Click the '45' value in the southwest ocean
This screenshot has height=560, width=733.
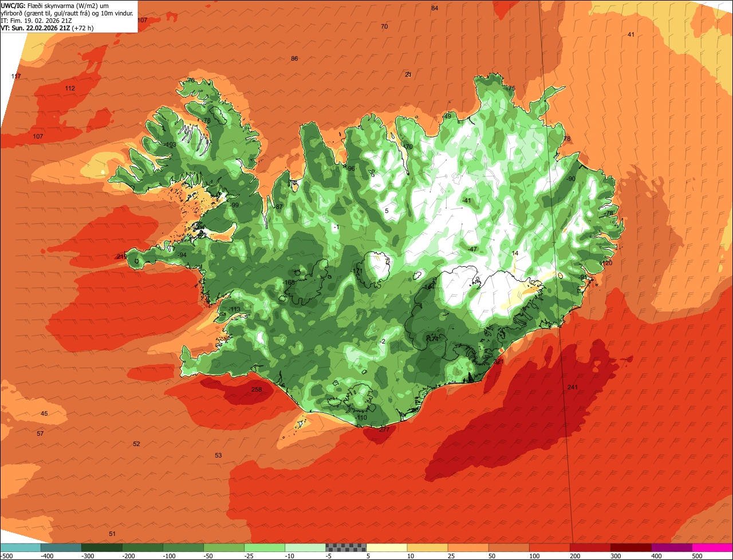tap(44, 413)
